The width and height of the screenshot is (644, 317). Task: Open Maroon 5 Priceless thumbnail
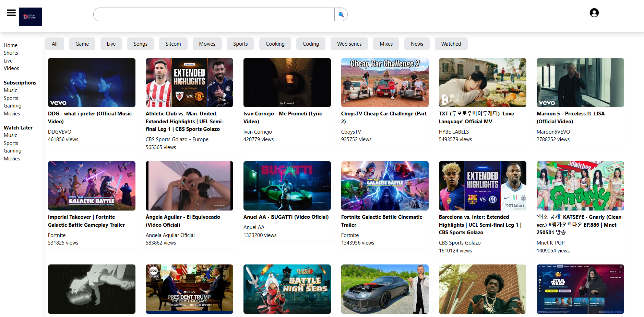580,82
